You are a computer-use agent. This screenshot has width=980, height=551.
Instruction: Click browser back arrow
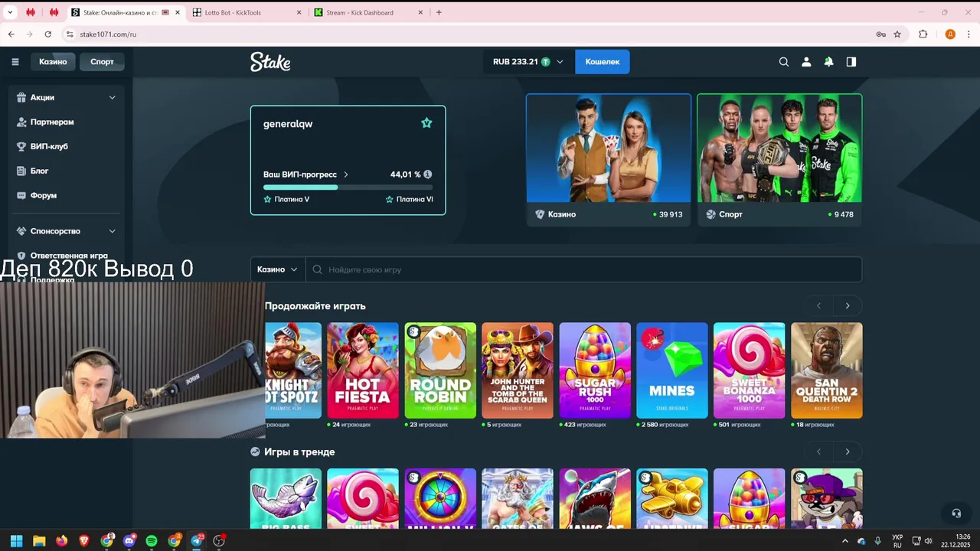pos(11,34)
